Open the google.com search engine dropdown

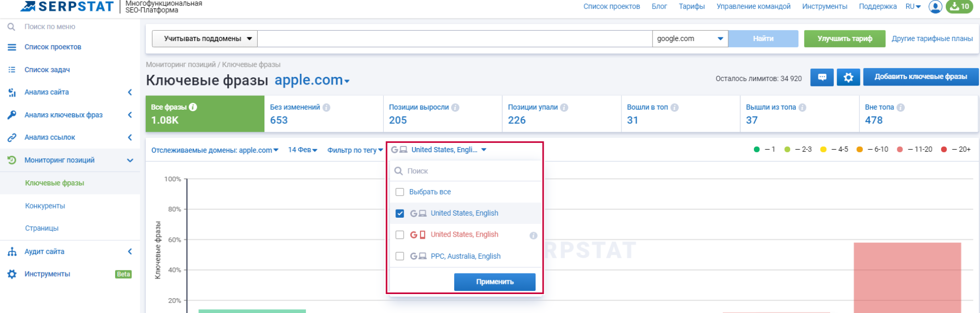tap(689, 38)
